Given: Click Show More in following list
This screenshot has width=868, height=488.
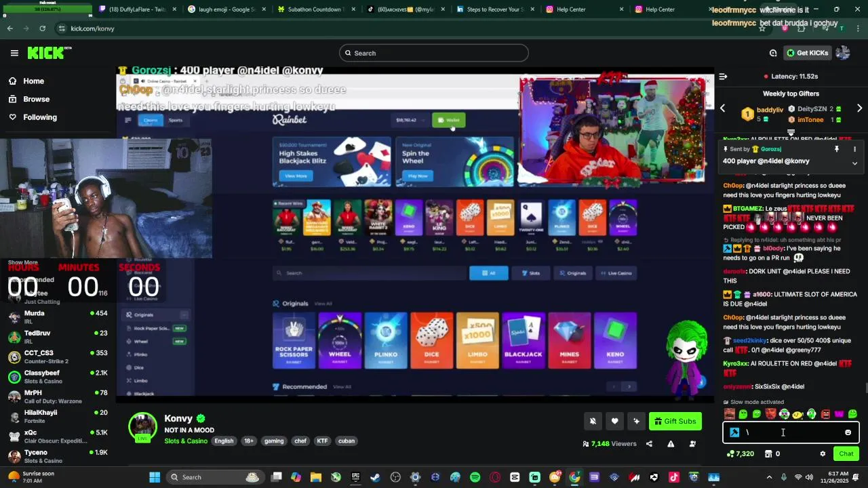Looking at the screenshot, I should click(23, 262).
